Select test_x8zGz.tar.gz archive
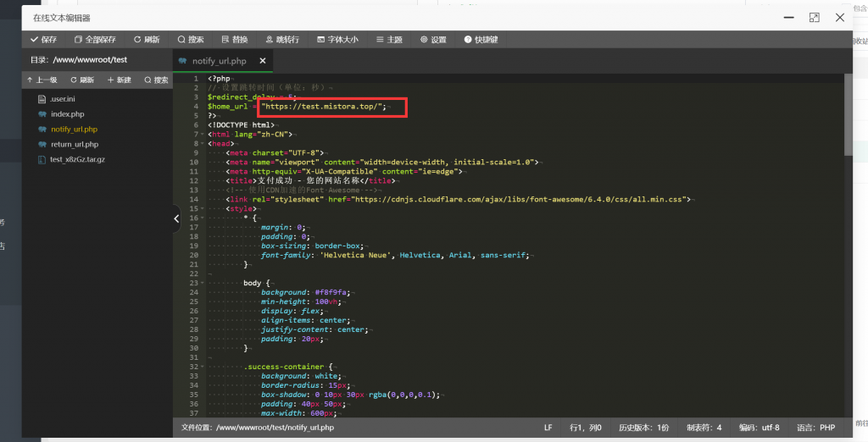 coord(77,159)
